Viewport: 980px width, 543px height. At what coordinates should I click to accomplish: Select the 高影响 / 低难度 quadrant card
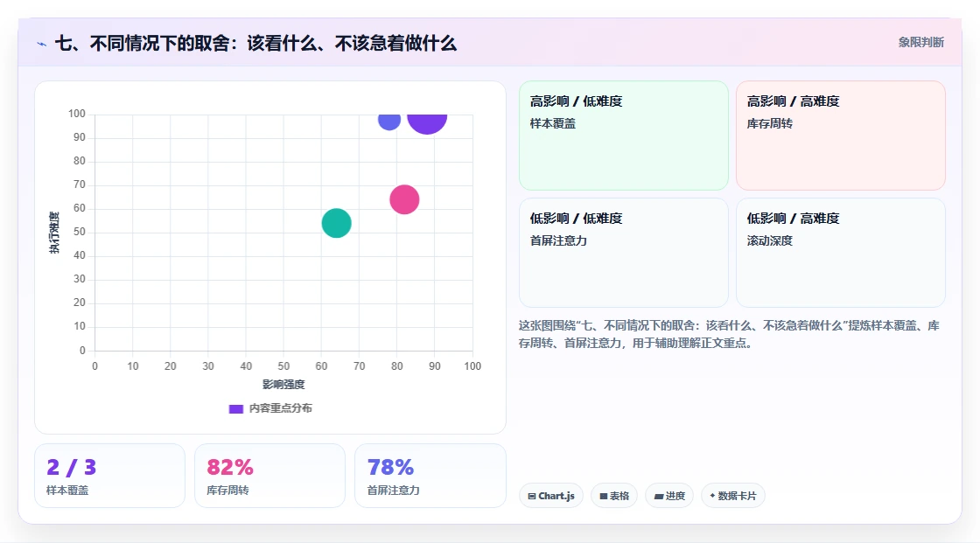tap(623, 136)
